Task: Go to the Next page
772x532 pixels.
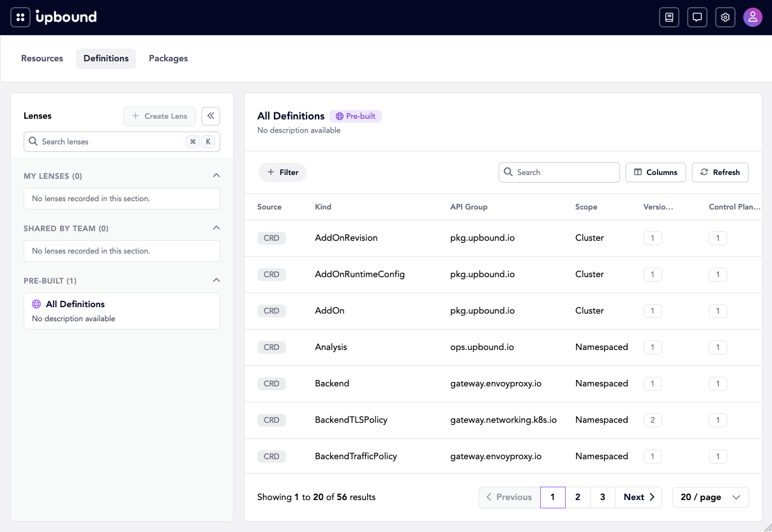Action: 639,497
